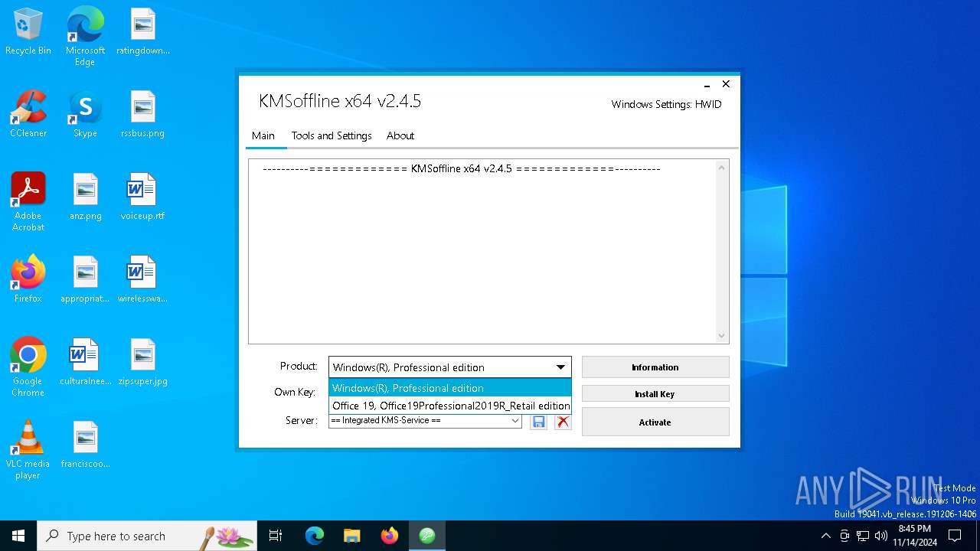Show hidden system tray icons
Viewport: 980px width, 551px height.
(x=825, y=536)
